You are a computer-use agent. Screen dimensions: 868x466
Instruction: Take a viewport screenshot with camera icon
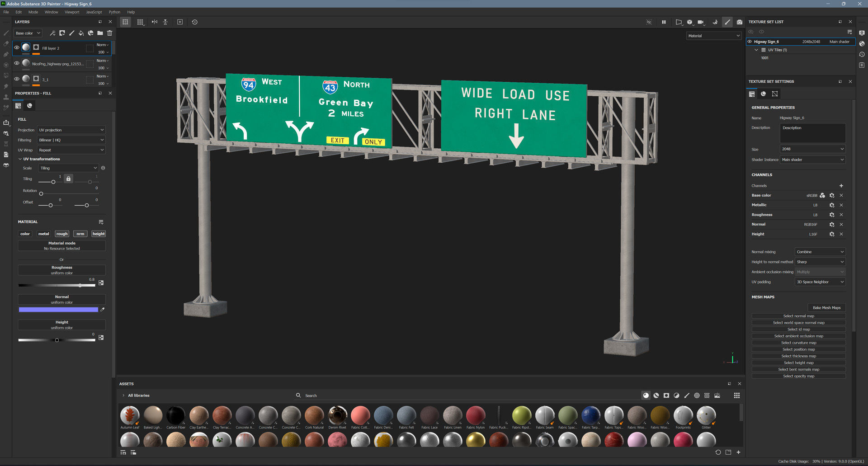point(739,22)
